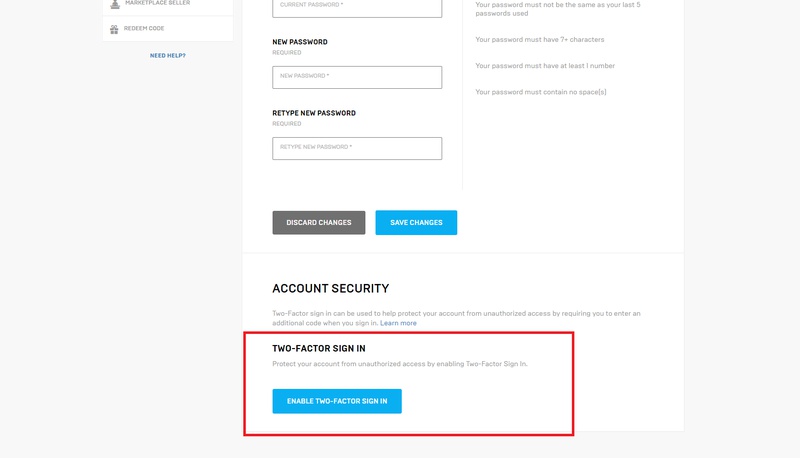Enable Two-Factor Sign In
The image size is (800, 458).
337,401
